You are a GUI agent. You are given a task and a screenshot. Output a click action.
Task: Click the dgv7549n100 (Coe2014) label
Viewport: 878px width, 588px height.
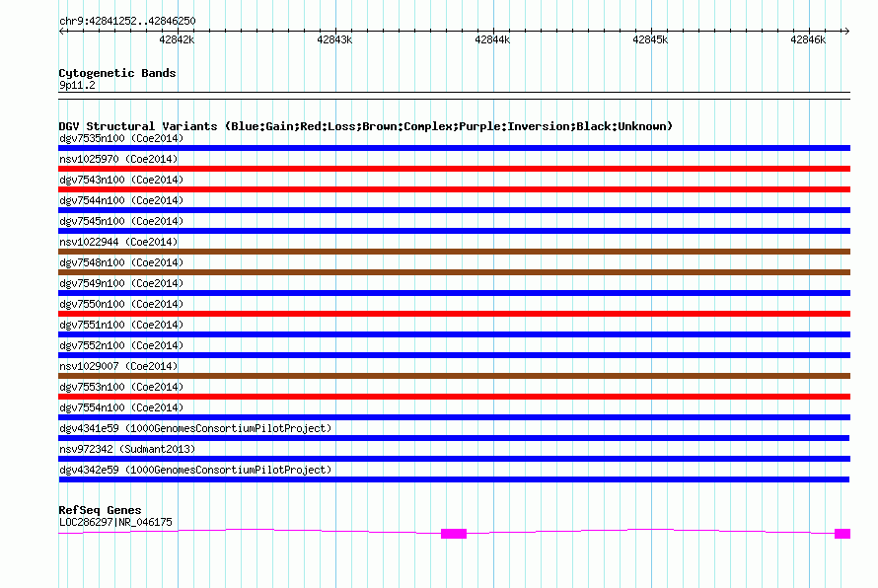[x=121, y=283]
